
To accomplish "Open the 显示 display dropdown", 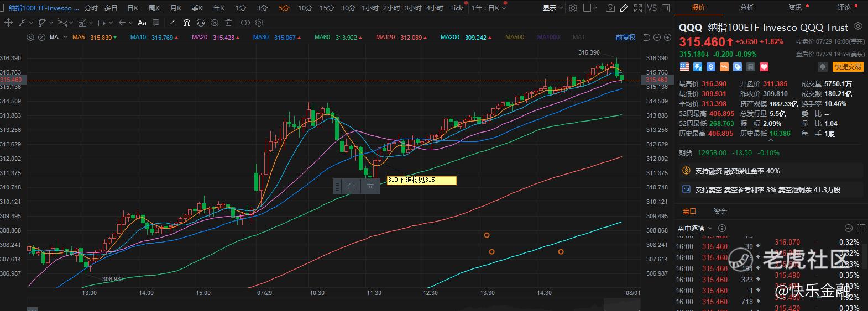I will tap(552, 8).
